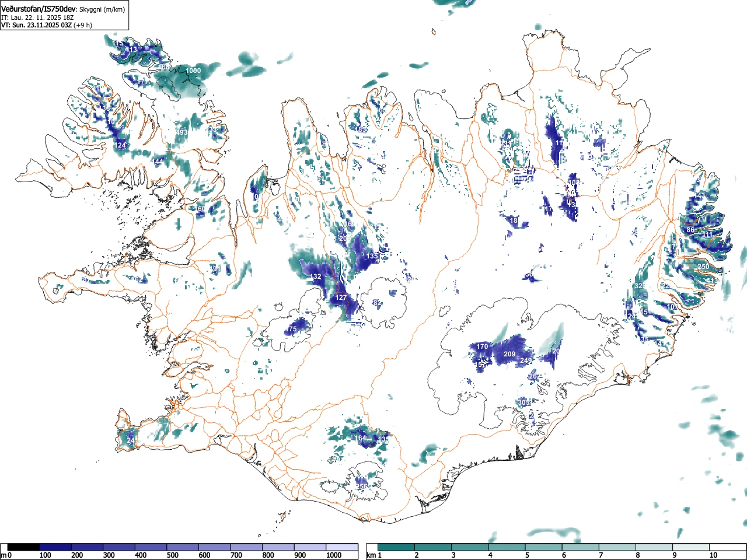
Task: Click the 1000 tick label on metres scale
Action: 334,555
